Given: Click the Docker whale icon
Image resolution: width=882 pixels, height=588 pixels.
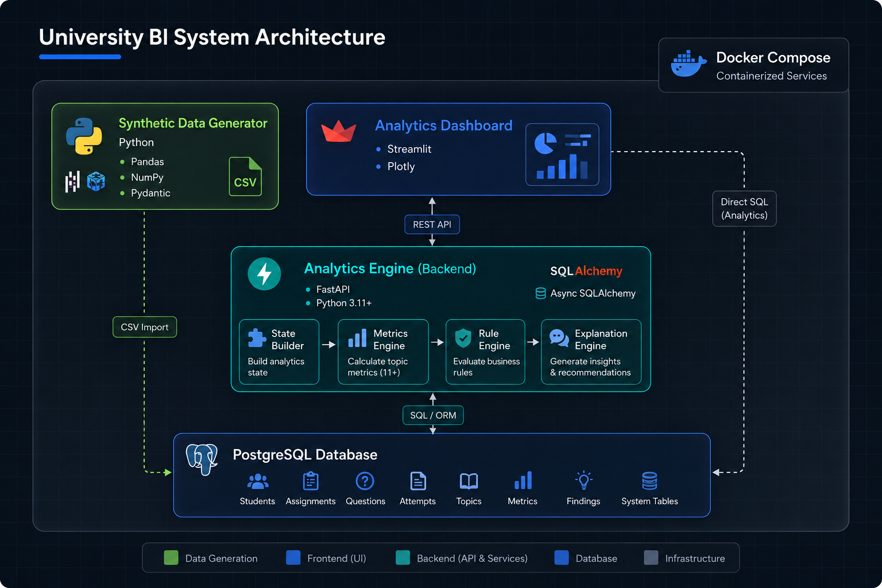Looking at the screenshot, I should [x=688, y=64].
